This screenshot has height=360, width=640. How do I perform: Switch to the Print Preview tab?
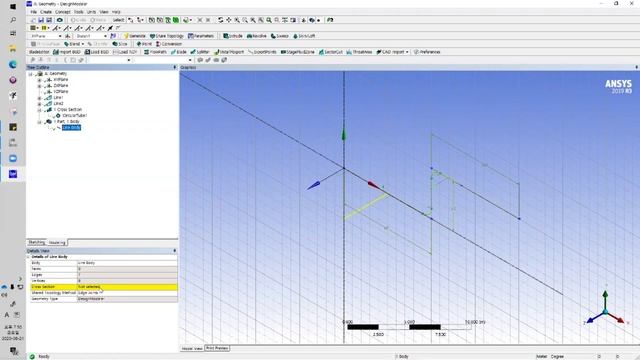pos(217,348)
